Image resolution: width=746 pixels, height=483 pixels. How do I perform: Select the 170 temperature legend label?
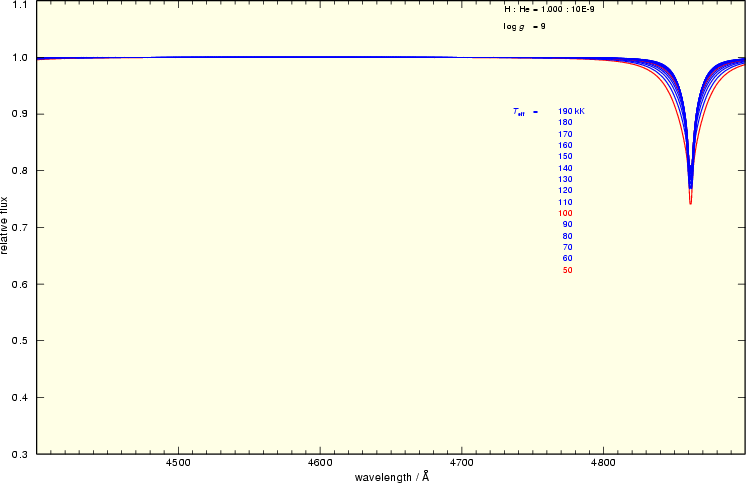coord(565,134)
